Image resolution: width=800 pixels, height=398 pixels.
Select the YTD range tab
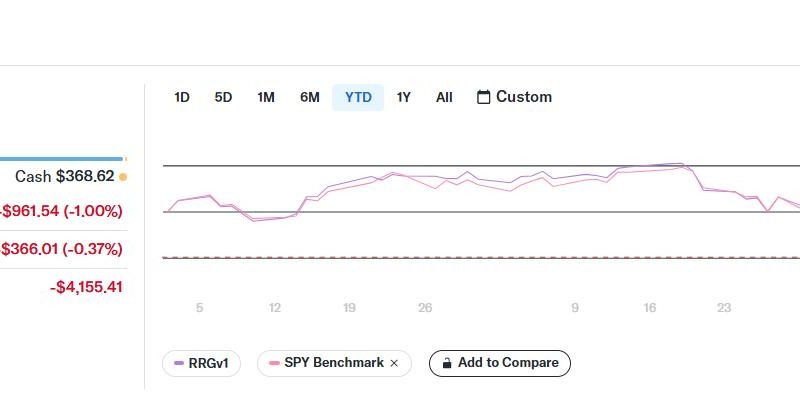point(358,97)
